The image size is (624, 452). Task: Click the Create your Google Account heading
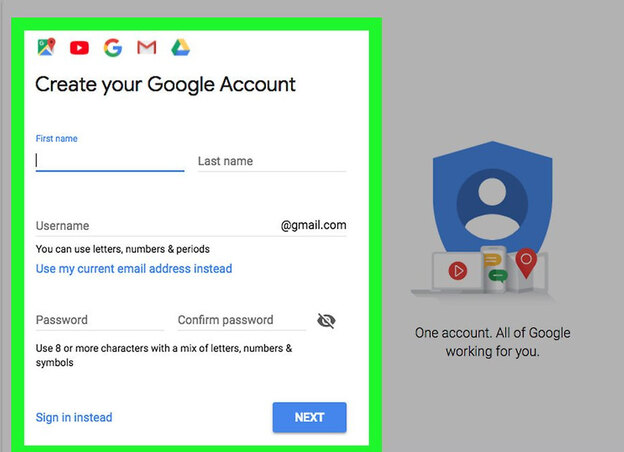(165, 84)
